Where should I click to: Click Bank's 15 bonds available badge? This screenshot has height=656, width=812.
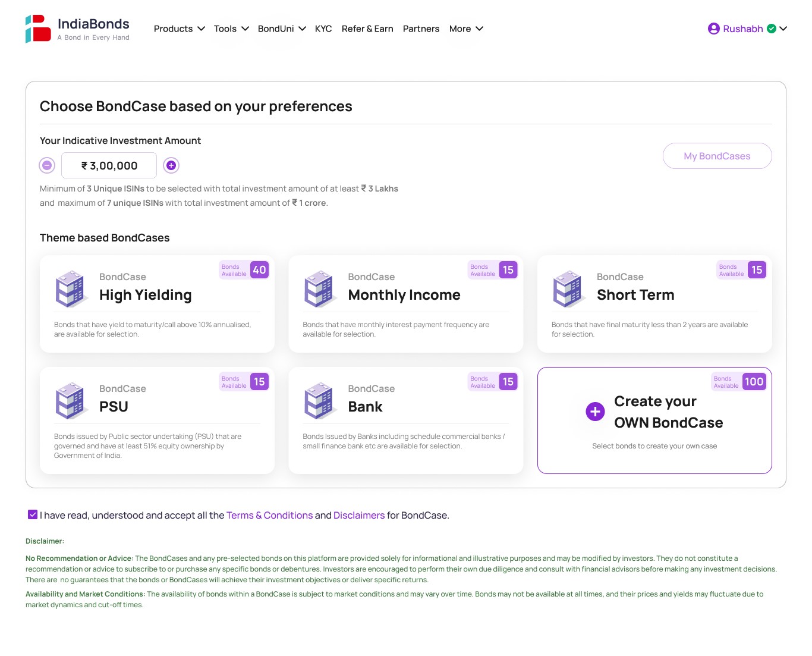(493, 382)
